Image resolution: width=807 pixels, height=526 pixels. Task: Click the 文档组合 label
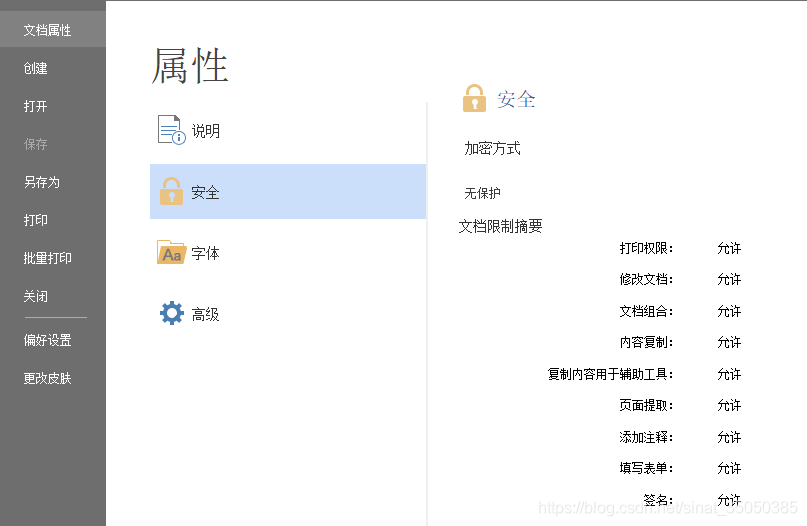[646, 311]
